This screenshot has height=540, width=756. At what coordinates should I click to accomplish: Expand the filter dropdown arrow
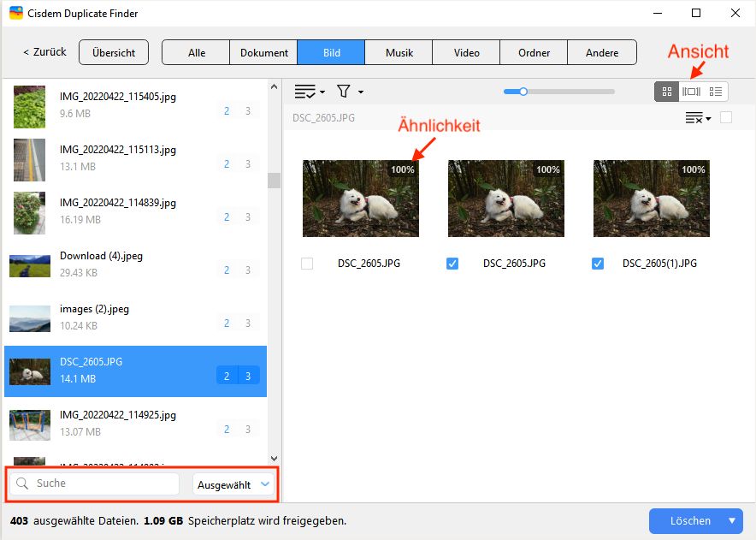361,92
